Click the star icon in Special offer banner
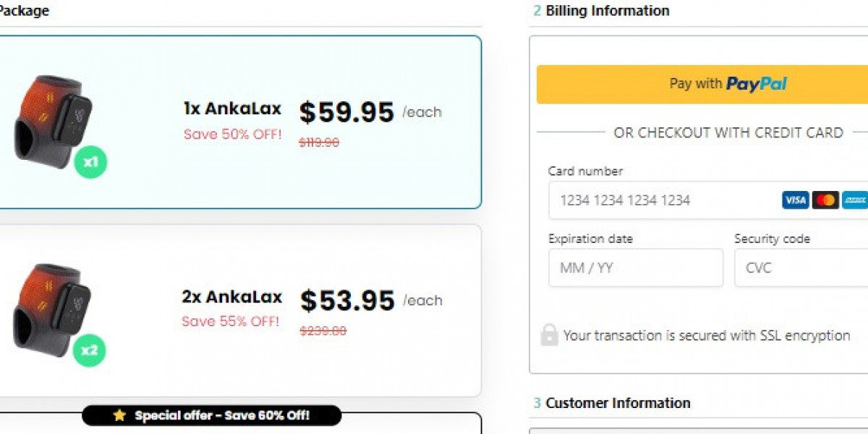This screenshot has width=868, height=434. 119,415
